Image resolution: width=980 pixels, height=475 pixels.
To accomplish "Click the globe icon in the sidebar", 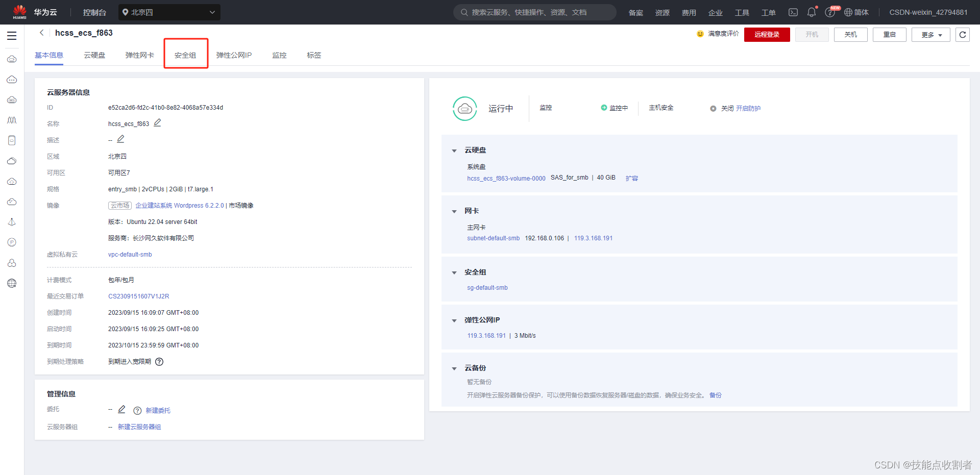I will click(12, 283).
